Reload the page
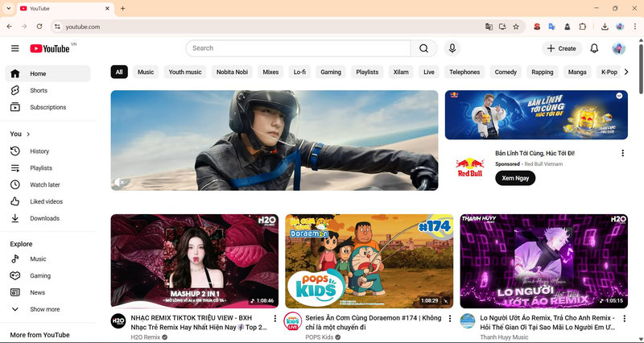Screen dimensions: 644x343 click(x=39, y=27)
